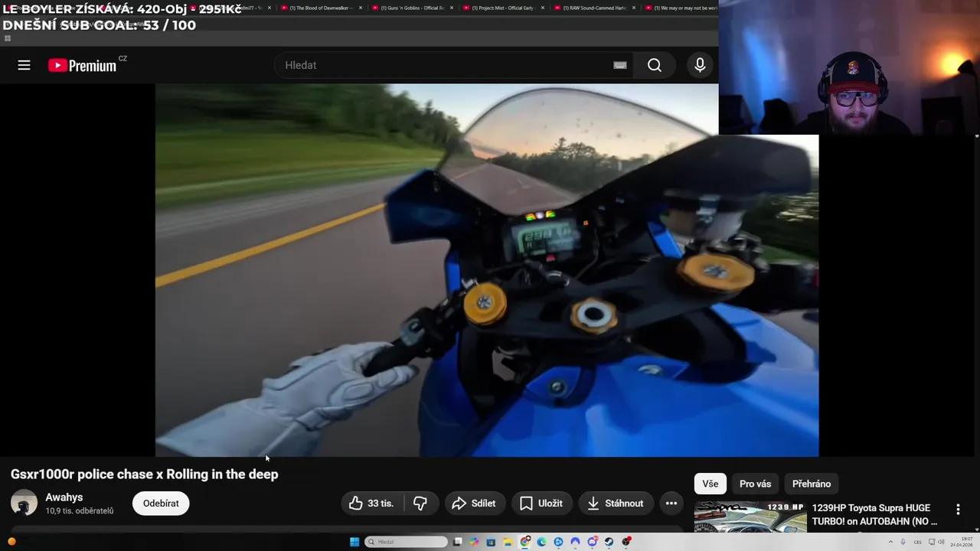Open the red-badged app on taskbar
Screen dimensions: 980x551
[626, 542]
